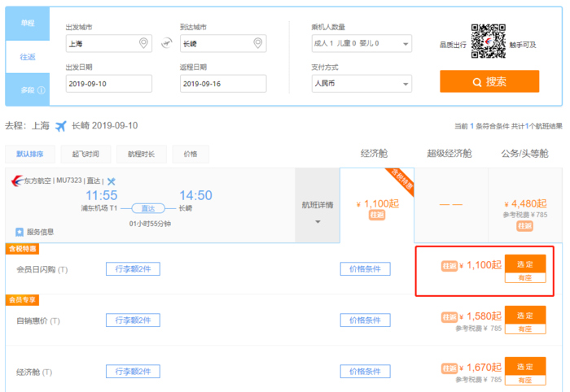Click the info icon beside 多段
Viewport: 570px width, 392px height.
(x=41, y=90)
